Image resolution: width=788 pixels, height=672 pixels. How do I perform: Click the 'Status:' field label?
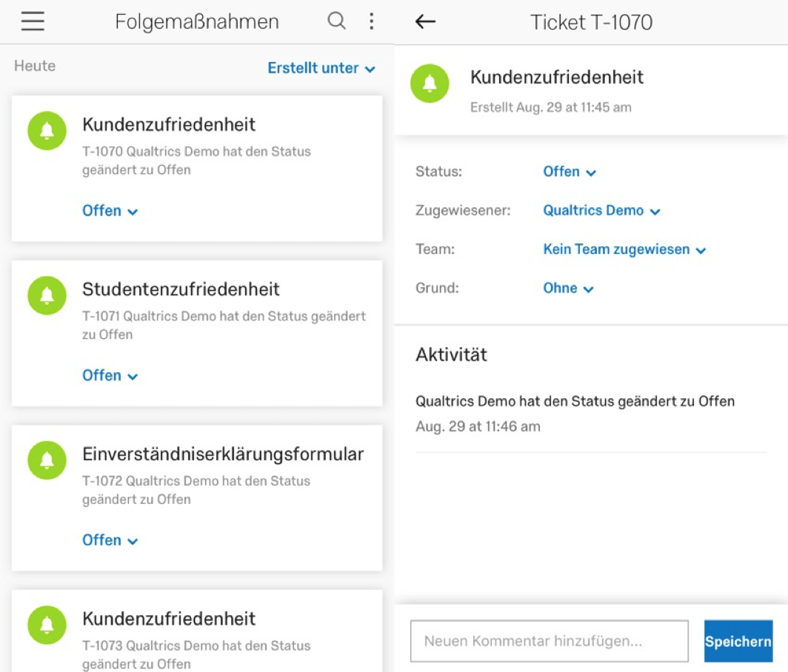tap(438, 172)
